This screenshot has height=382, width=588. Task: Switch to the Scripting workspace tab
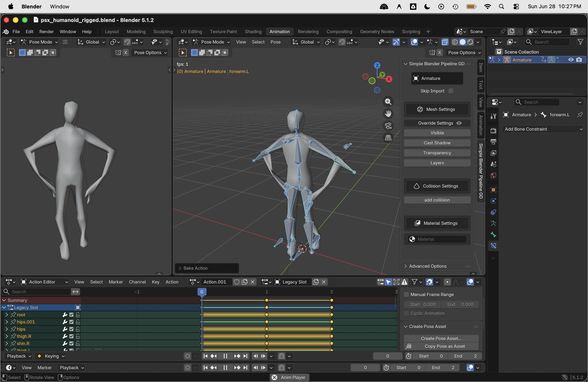tap(411, 32)
